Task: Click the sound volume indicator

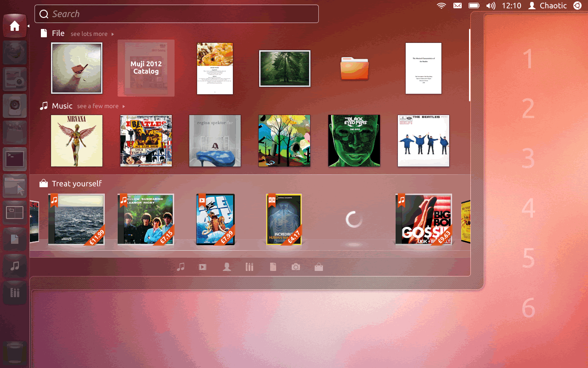Action: tap(491, 6)
